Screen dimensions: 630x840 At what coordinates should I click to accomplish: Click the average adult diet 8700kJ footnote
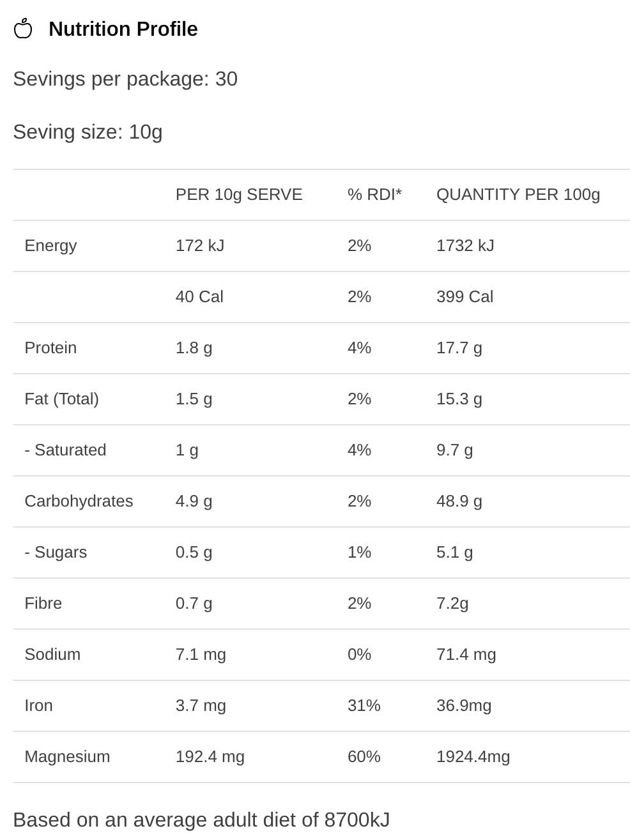point(201,820)
